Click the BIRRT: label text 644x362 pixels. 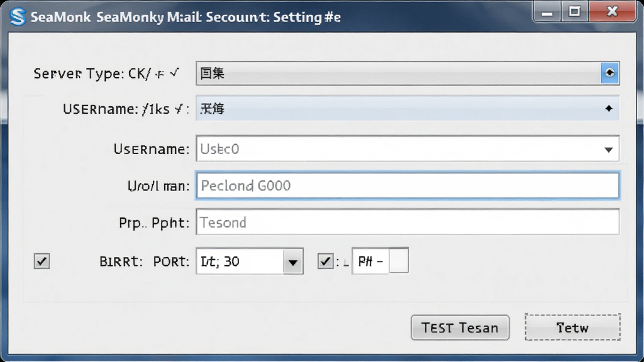click(121, 261)
